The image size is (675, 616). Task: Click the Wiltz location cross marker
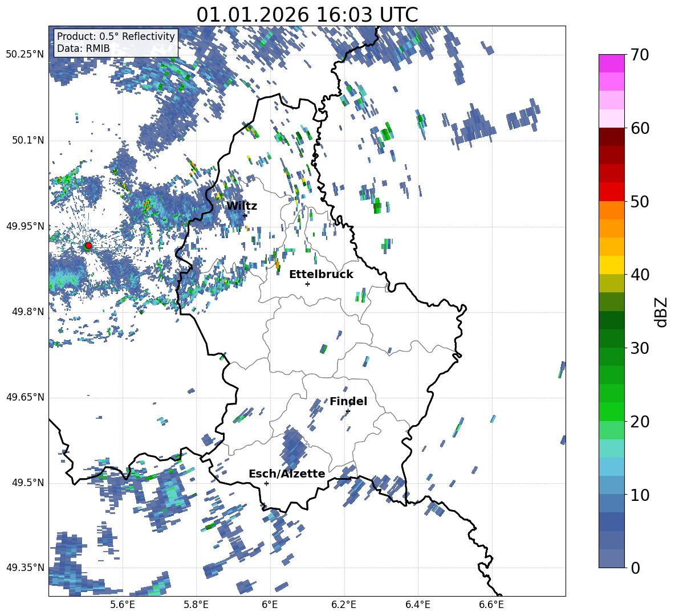point(245,215)
